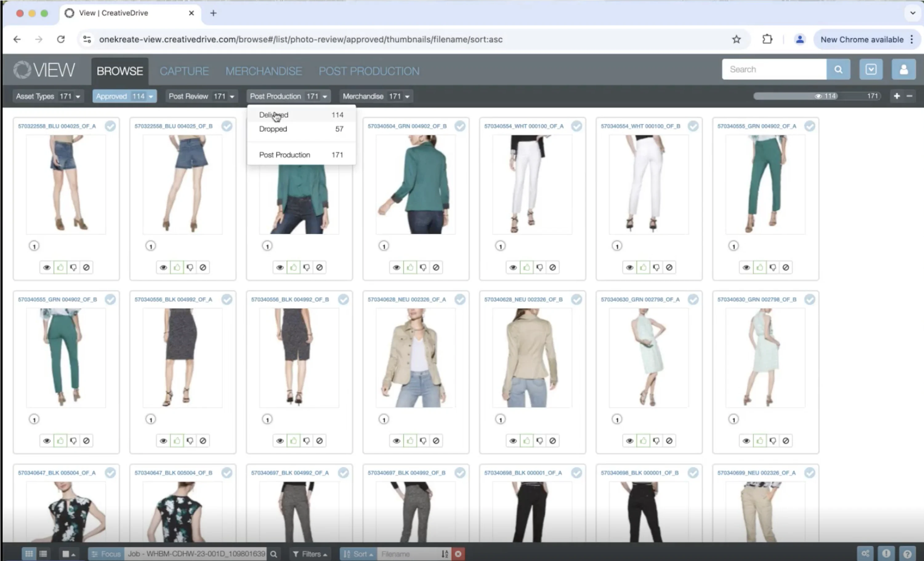Image resolution: width=924 pixels, height=561 pixels.
Task: Click the New Chrome available button
Action: coord(867,39)
